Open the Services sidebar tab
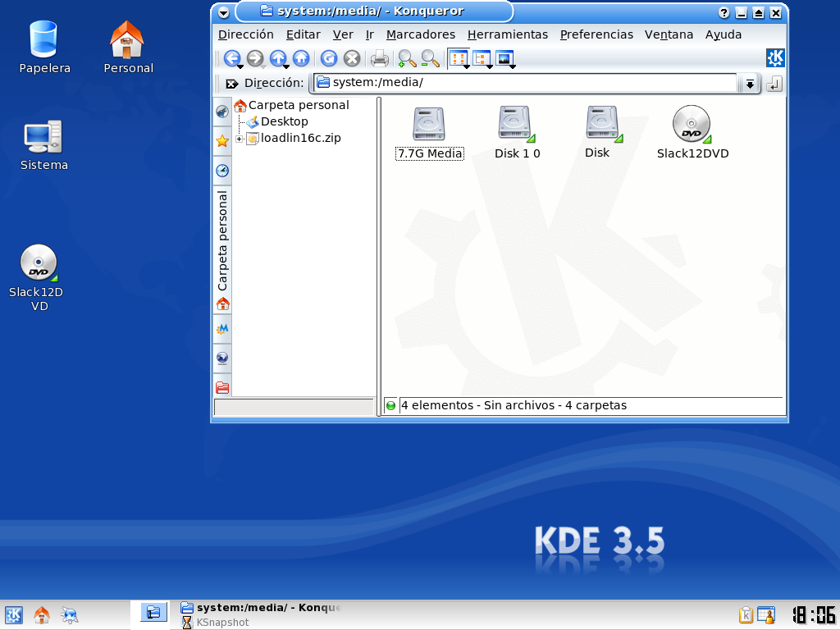840x630 pixels. (222, 329)
